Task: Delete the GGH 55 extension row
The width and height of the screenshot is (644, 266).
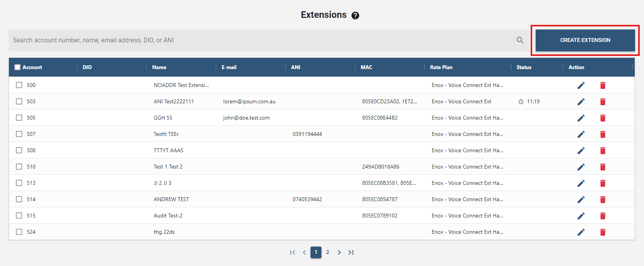Action: (x=602, y=118)
